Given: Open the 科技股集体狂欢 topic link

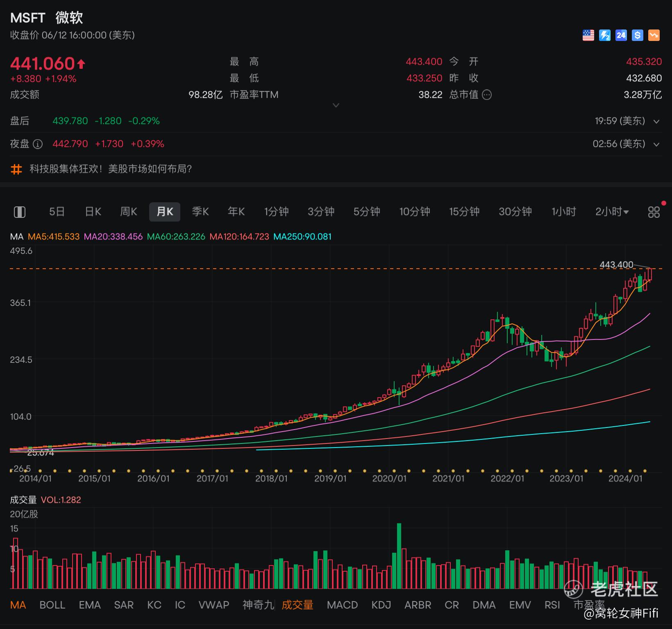Looking at the screenshot, I should click(x=111, y=169).
